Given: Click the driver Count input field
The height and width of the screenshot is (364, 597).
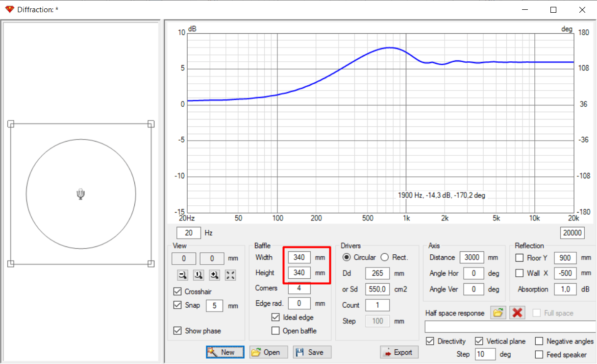Looking at the screenshot, I should (x=377, y=305).
